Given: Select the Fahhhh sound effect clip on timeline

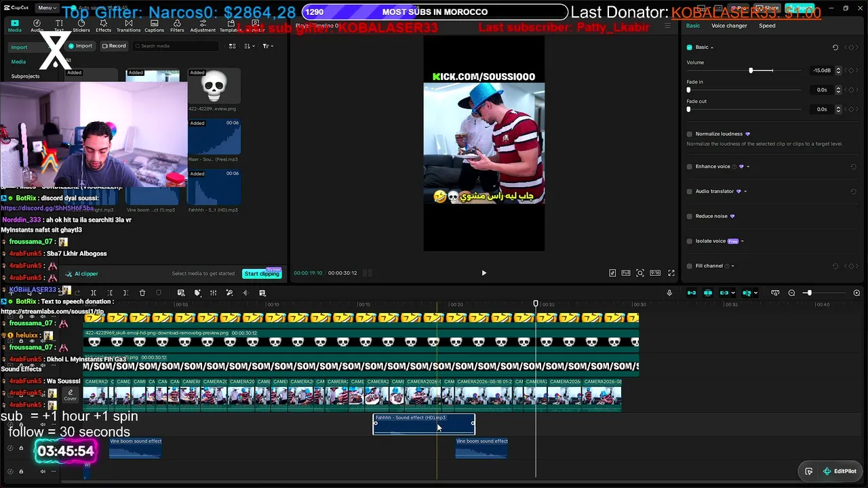Looking at the screenshot, I should [424, 424].
